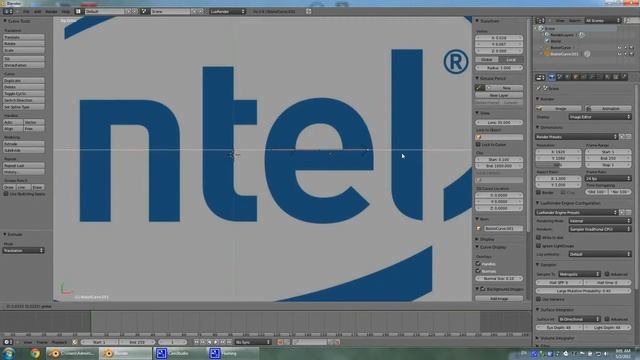Click the scene browse icon beside Scene field
The height and width of the screenshot is (360, 640).
click(x=144, y=11)
